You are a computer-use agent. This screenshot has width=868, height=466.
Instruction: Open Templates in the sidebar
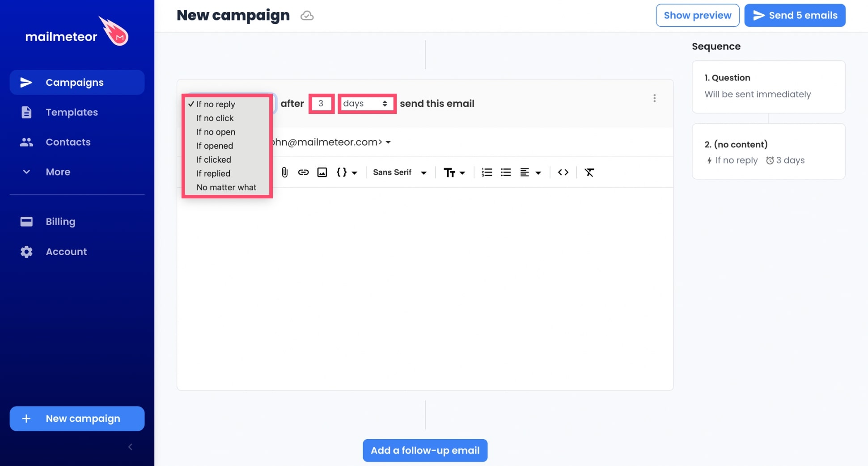[x=77, y=112]
